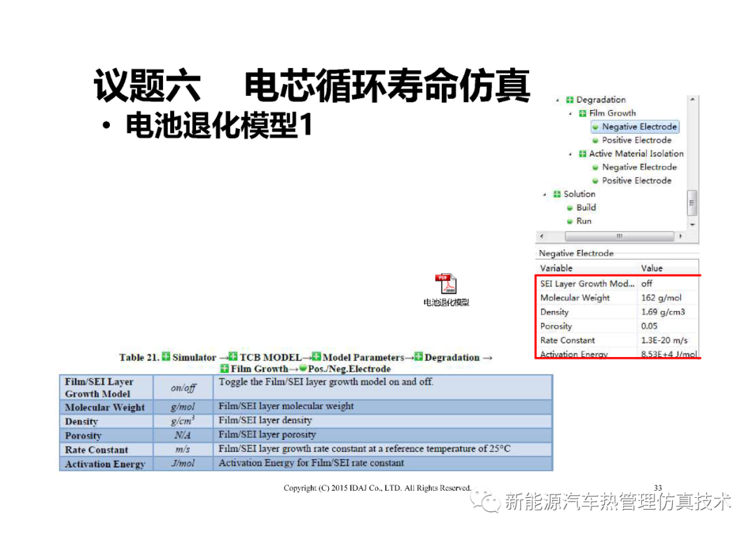This screenshot has height=535, width=756.
Task: Click the tree's vertical scrollbar down arrow
Action: pyautogui.click(x=692, y=224)
